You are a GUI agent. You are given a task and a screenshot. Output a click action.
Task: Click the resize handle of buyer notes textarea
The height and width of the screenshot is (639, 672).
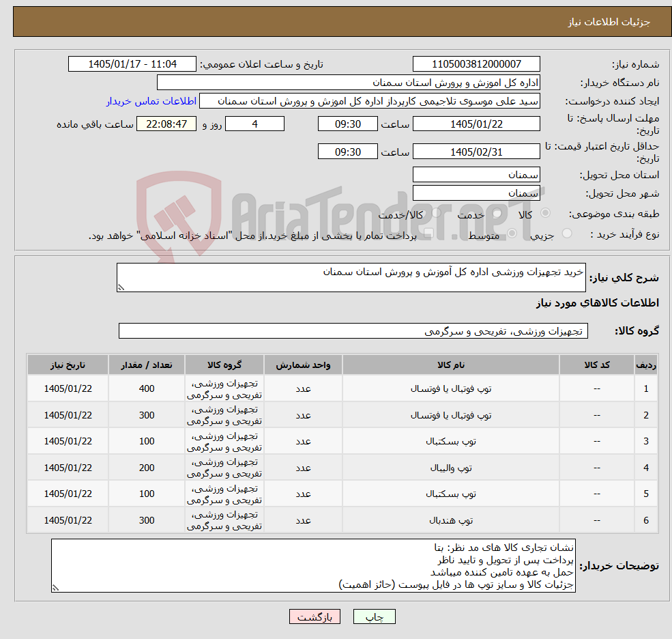point(55,588)
